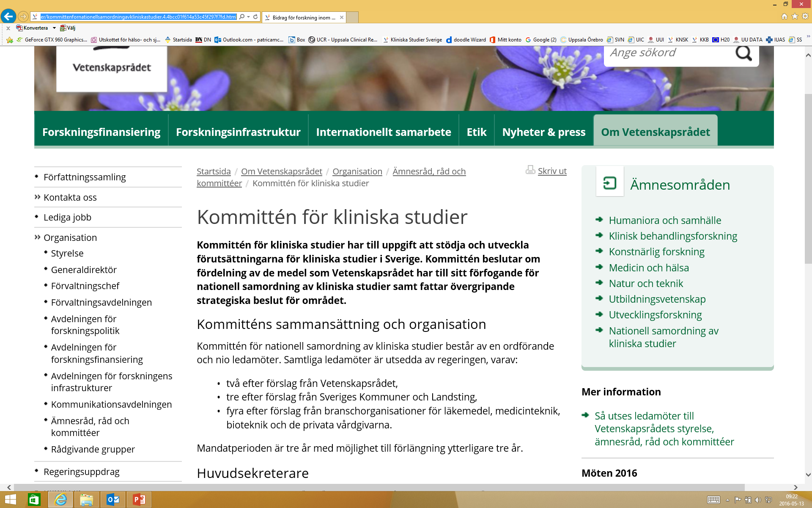812x508 pixels.
Task: Open the Outlook taskbar icon
Action: click(x=113, y=500)
